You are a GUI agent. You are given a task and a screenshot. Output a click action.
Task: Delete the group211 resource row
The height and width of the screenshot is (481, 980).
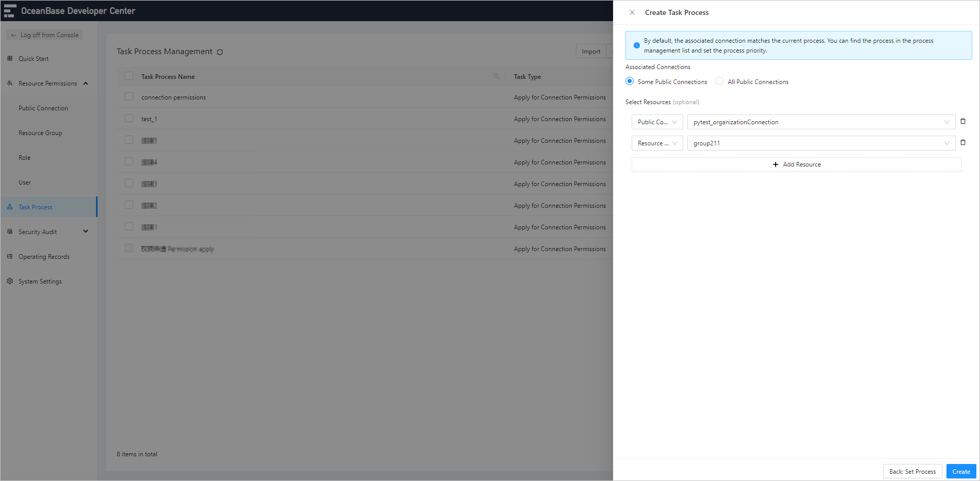point(963,142)
